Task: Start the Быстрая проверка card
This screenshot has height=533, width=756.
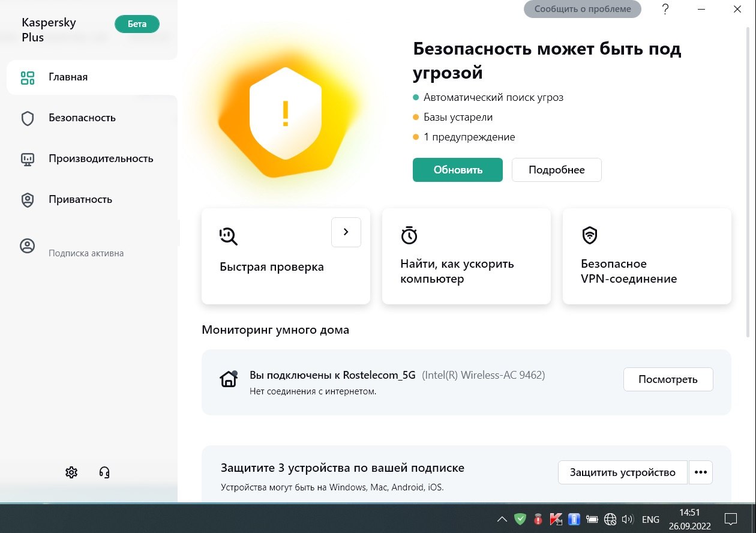Action: [x=286, y=256]
